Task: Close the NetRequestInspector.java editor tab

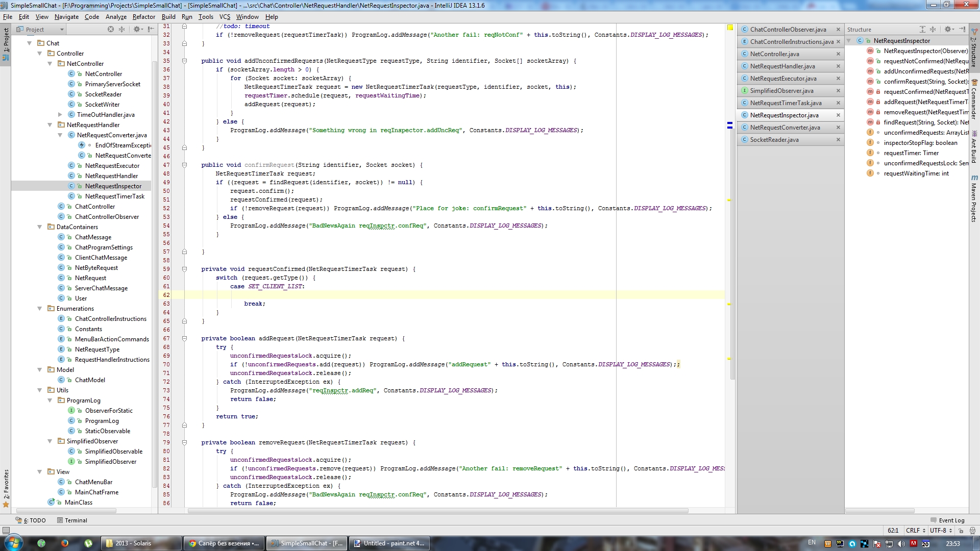Action: (838, 115)
